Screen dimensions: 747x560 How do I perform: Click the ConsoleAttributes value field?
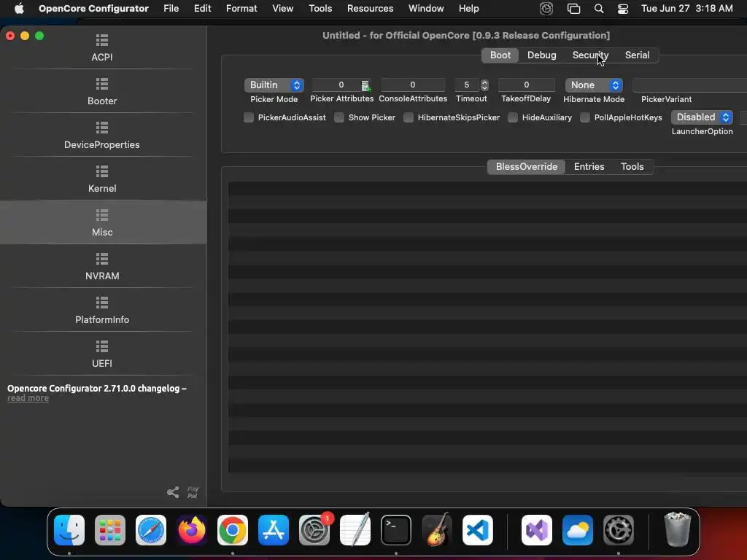(x=413, y=85)
